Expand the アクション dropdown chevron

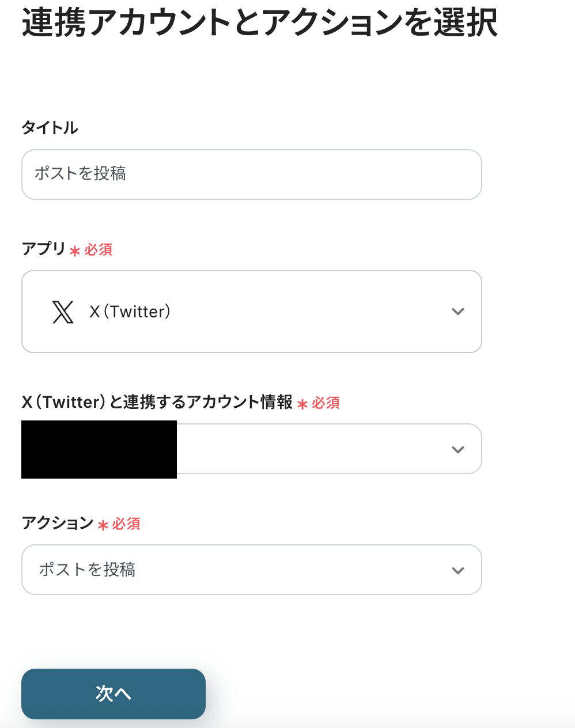(458, 570)
